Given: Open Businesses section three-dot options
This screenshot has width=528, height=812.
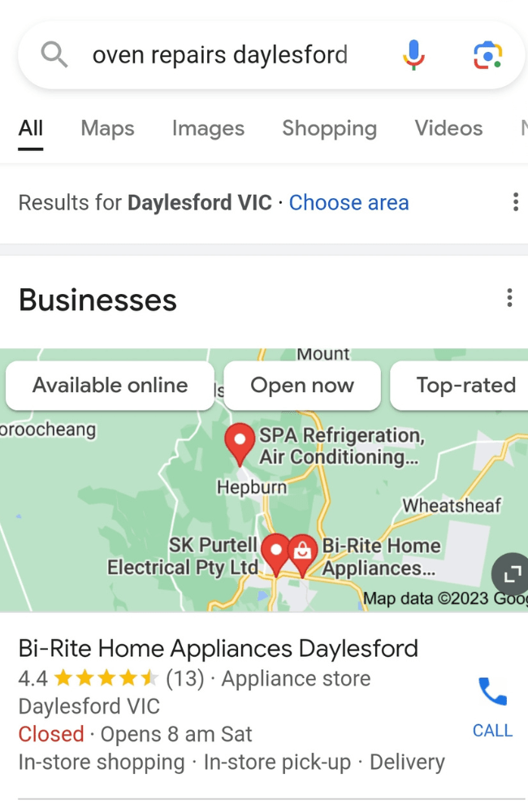Looking at the screenshot, I should point(509,298).
